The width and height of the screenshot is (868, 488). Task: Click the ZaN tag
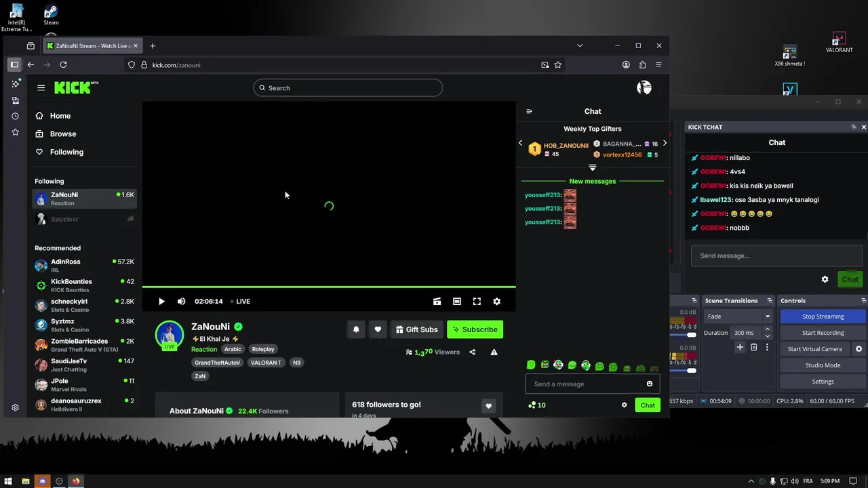(200, 376)
